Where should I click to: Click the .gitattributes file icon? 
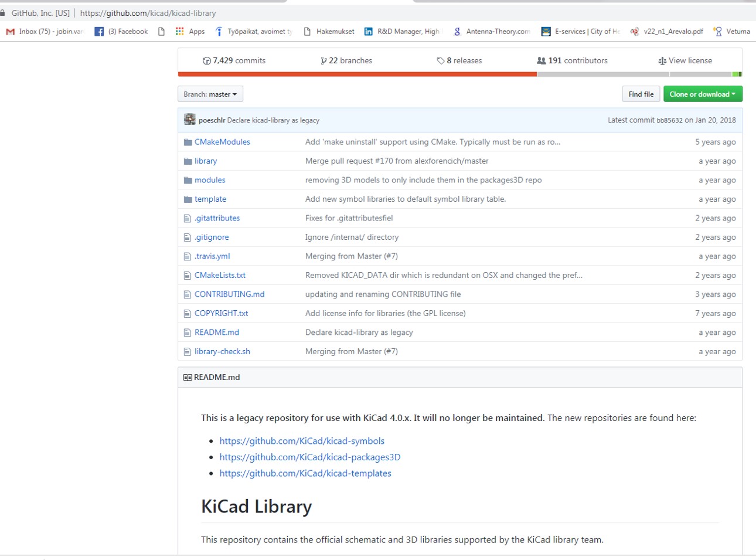click(188, 219)
